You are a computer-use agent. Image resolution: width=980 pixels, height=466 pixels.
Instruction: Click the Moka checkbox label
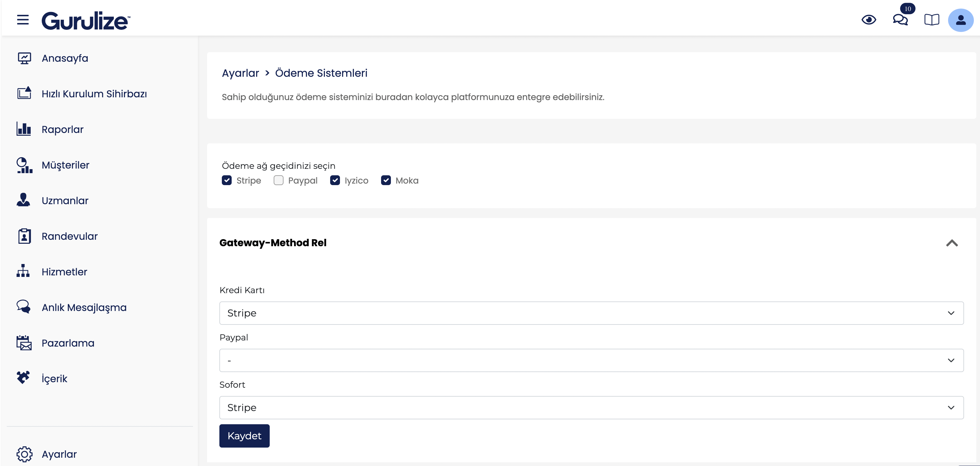407,181
